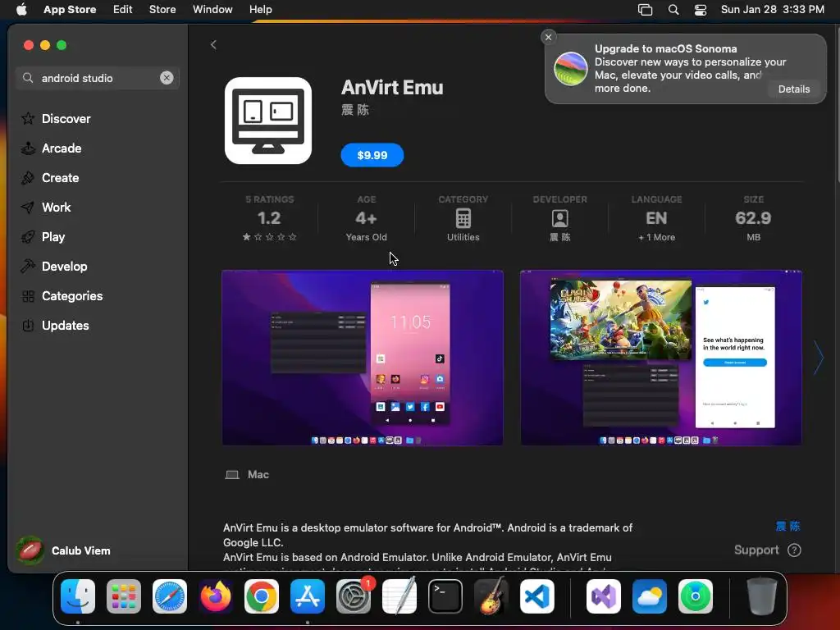The height and width of the screenshot is (630, 840).
Task: Open TextEdit from the Dock
Action: [399, 596]
